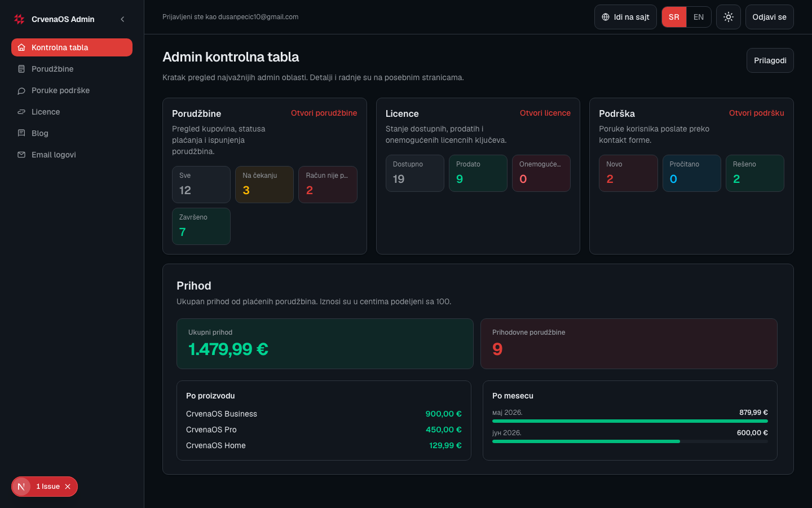Image resolution: width=812 pixels, height=508 pixels.
Task: Click the Otvori podršku link
Action: pyautogui.click(x=756, y=113)
